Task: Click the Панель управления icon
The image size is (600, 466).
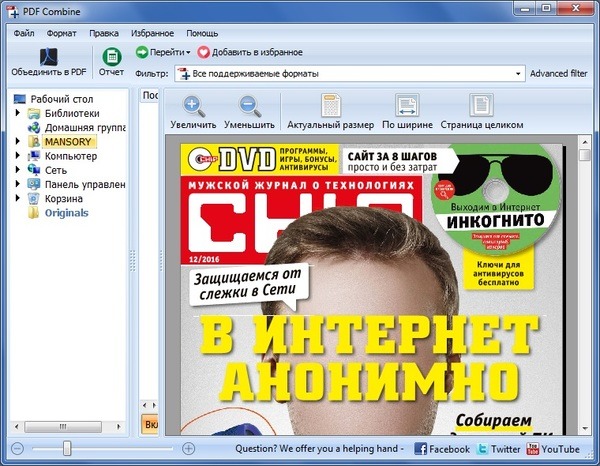Action: (x=34, y=184)
